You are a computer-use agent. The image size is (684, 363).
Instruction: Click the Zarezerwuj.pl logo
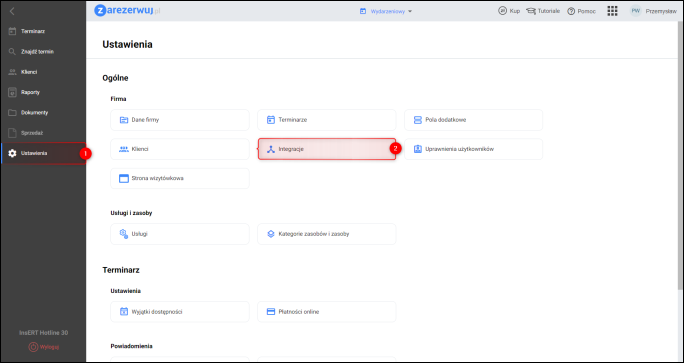click(x=127, y=11)
